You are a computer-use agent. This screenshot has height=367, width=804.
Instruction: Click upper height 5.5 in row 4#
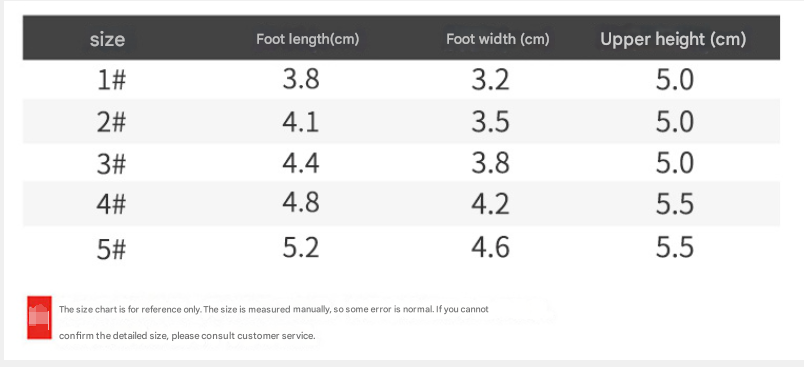tap(675, 203)
